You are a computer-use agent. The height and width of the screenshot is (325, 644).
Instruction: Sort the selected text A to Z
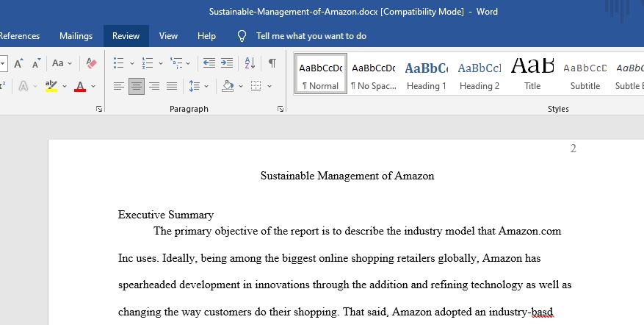(250, 63)
